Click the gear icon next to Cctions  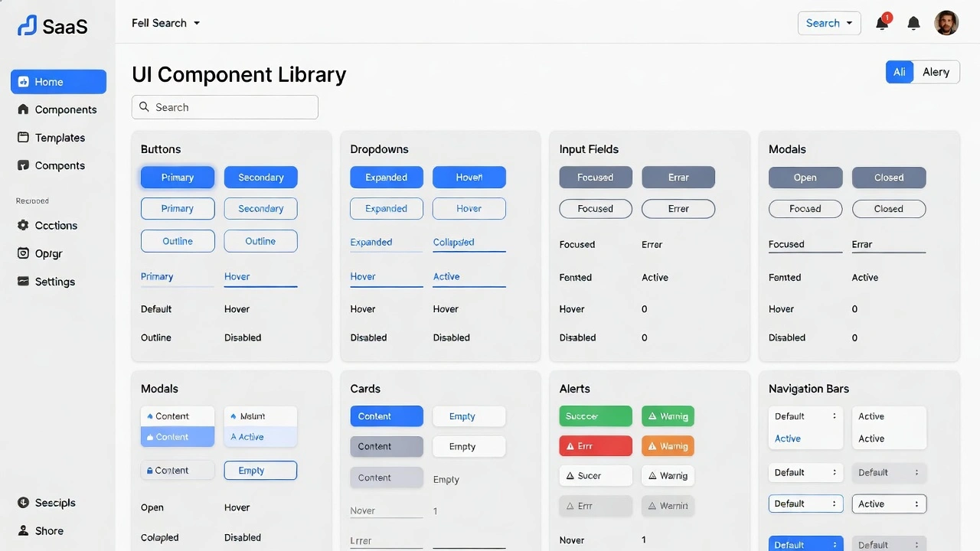pos(23,225)
